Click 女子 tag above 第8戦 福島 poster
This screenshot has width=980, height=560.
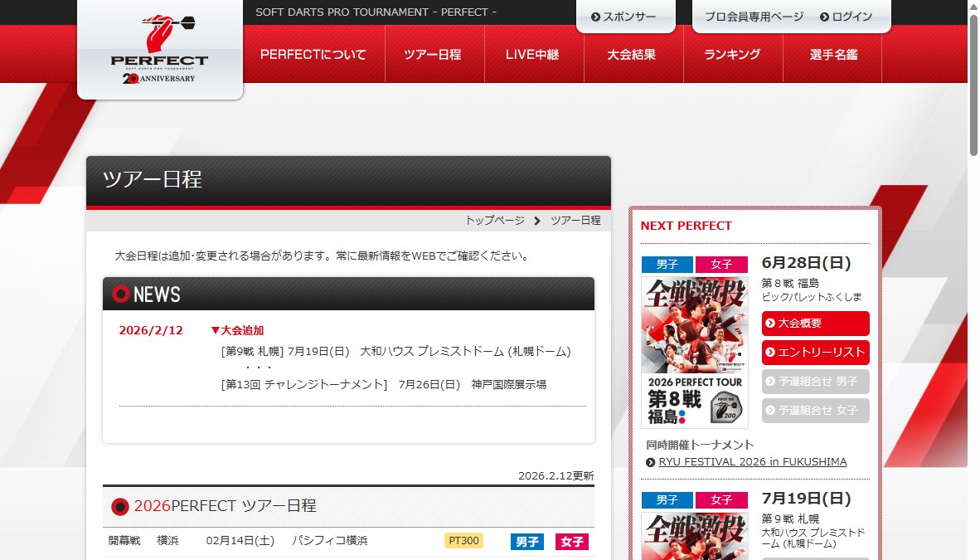721,264
